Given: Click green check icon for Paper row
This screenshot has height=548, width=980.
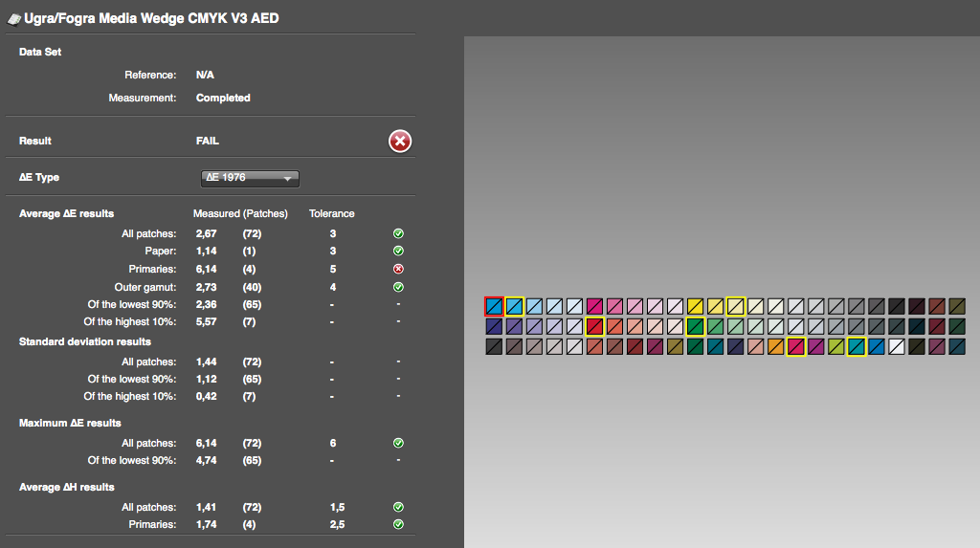Looking at the screenshot, I should click(x=398, y=252).
